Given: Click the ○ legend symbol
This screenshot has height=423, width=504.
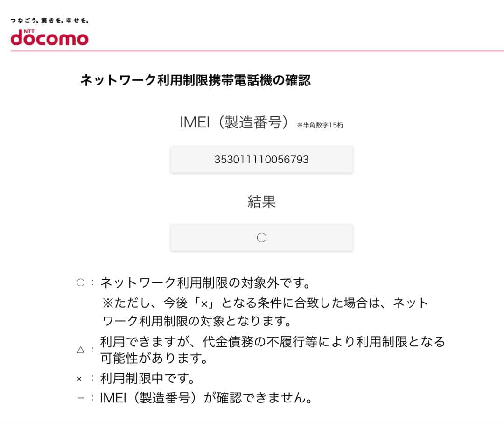Looking at the screenshot, I should tap(81, 282).
